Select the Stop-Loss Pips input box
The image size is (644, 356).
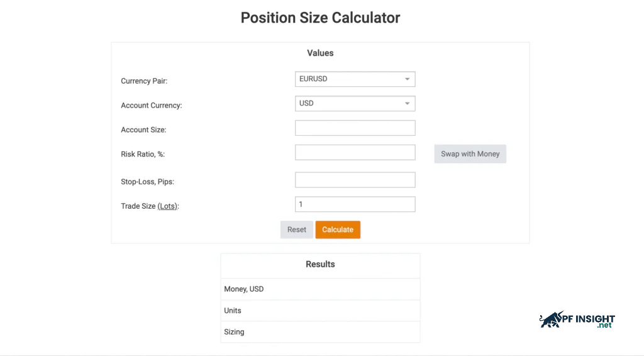pos(355,180)
